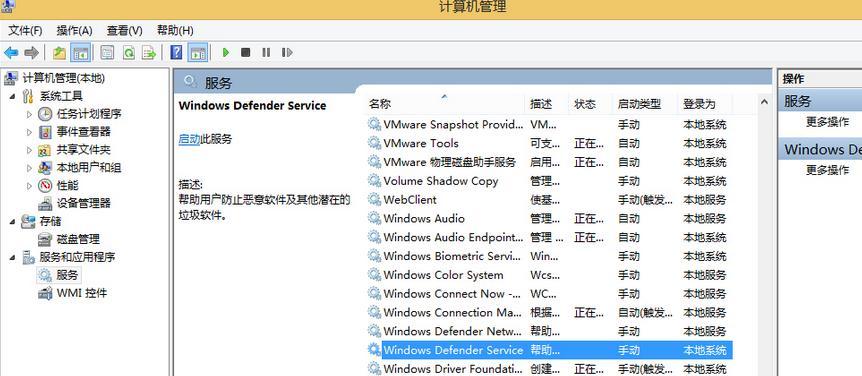Click 更多操作 under 服务 in actions pane
The height and width of the screenshot is (376, 862).
(827, 122)
